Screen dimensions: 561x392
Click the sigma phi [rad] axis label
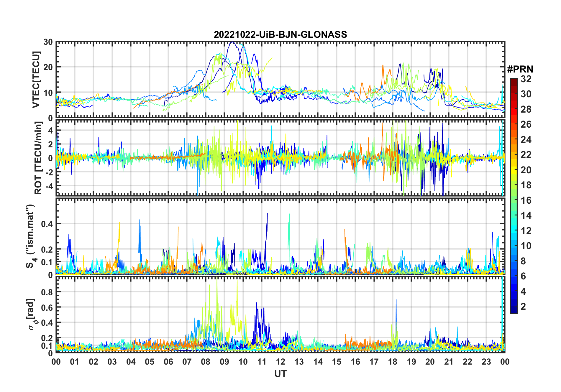coord(32,314)
